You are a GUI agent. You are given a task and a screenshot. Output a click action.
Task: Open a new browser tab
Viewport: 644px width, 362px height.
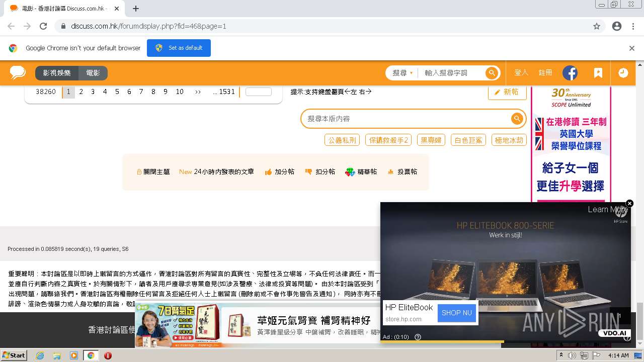(x=135, y=9)
